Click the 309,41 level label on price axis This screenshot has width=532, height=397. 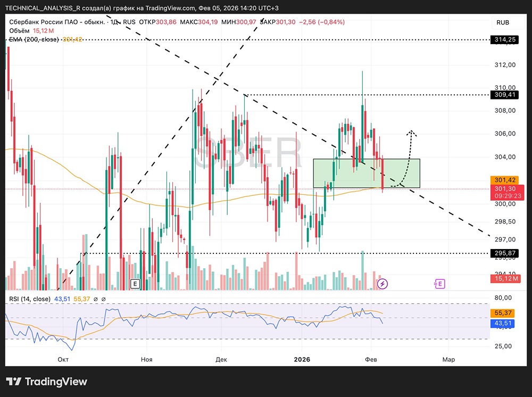pyautogui.click(x=504, y=95)
